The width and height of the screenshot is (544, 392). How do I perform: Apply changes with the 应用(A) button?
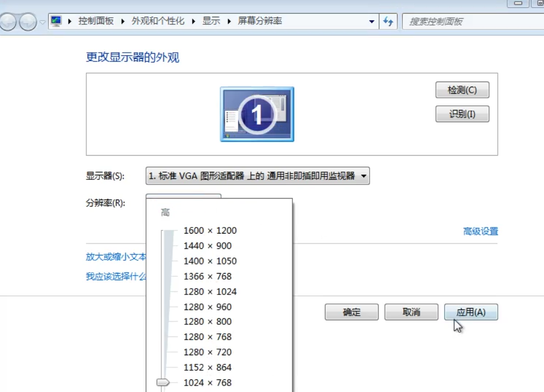pos(471,312)
